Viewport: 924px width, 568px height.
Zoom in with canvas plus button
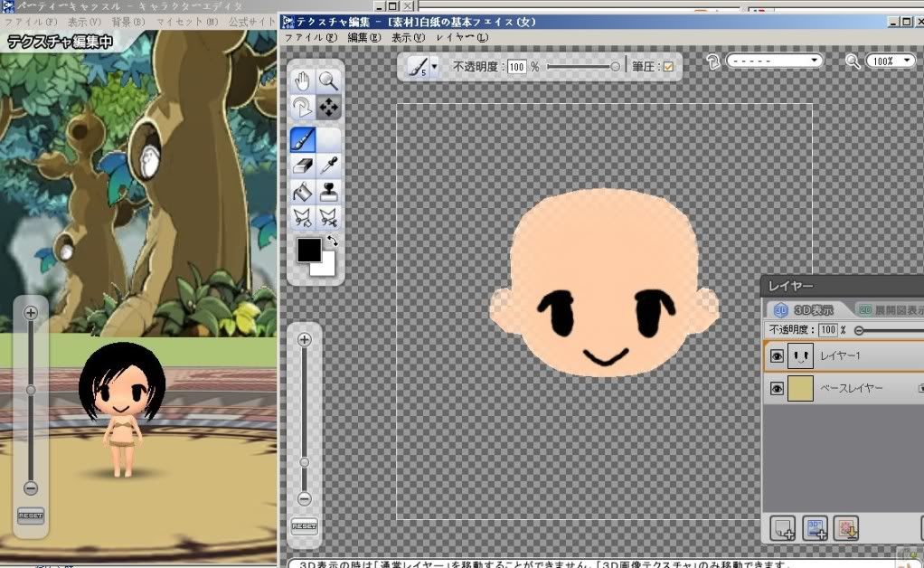pos(304,339)
